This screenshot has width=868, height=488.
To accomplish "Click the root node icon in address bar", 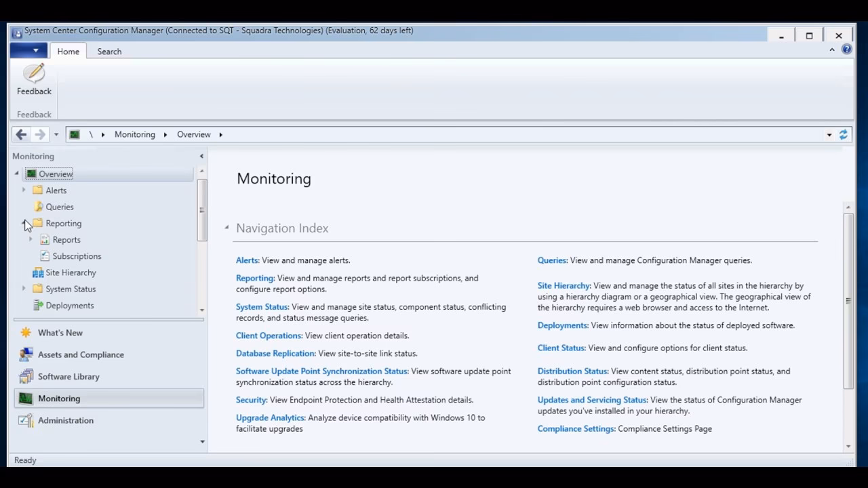I will (x=75, y=134).
